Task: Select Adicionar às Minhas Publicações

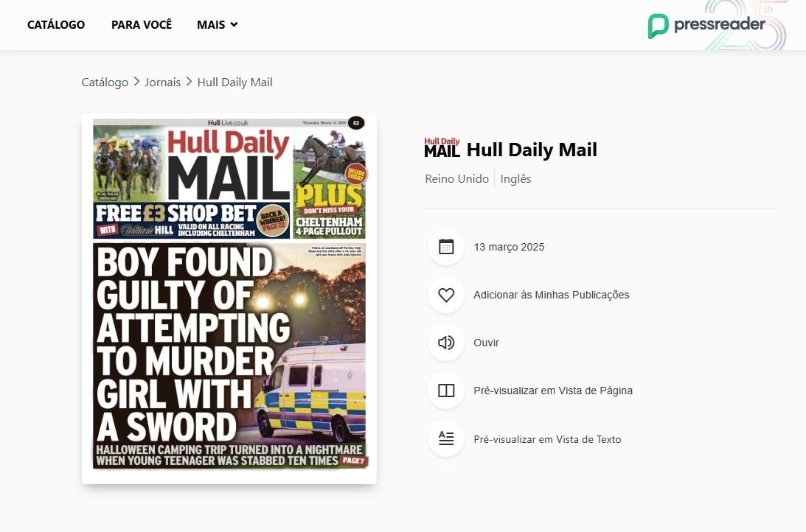Action: (551, 295)
